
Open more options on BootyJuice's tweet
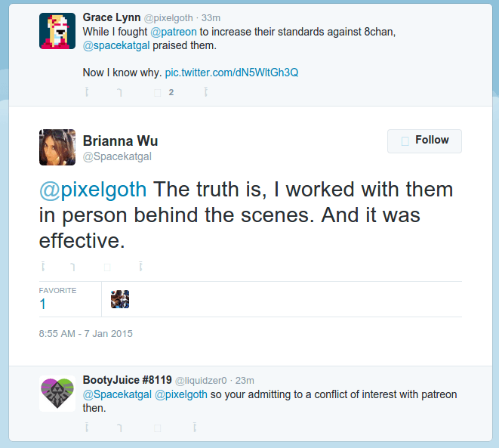[x=195, y=428]
